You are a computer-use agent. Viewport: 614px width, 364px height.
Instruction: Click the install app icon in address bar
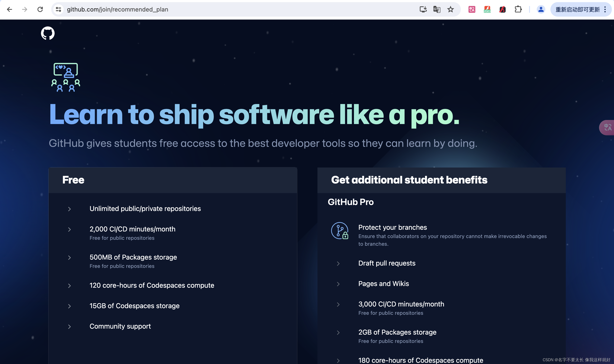coord(423,9)
